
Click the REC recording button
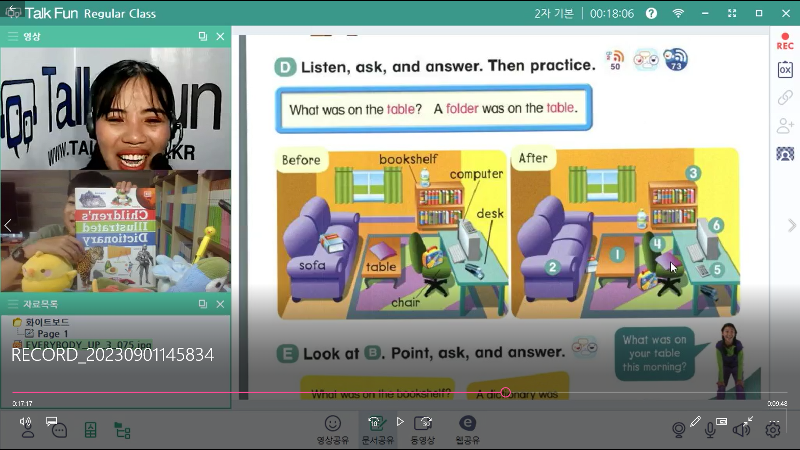(x=785, y=41)
